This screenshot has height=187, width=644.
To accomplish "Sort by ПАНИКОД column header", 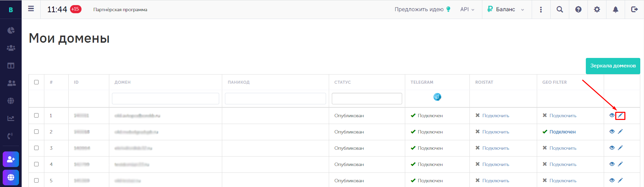I will (x=238, y=82).
